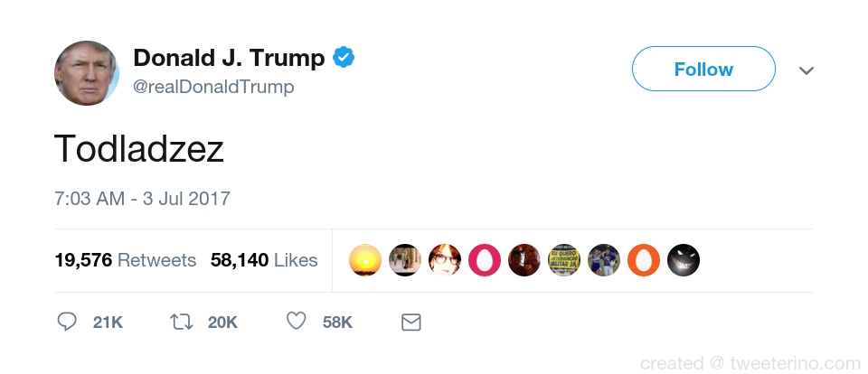Click the reply speech bubble icon
The height and width of the screenshot is (374, 868).
pos(67,322)
